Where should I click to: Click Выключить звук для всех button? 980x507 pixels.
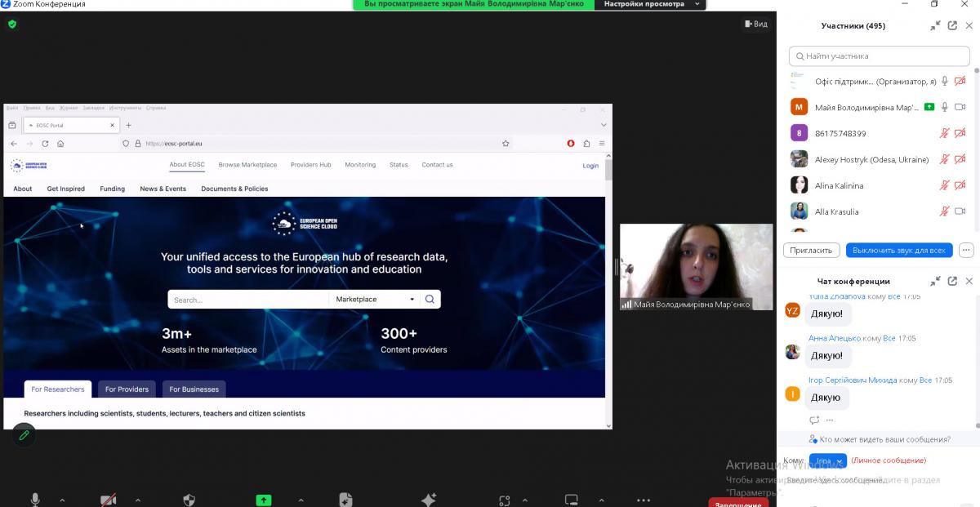[x=899, y=250]
